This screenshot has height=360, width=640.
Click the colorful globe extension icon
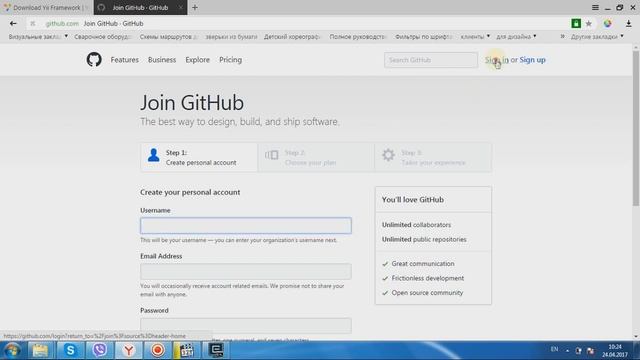[607, 24]
